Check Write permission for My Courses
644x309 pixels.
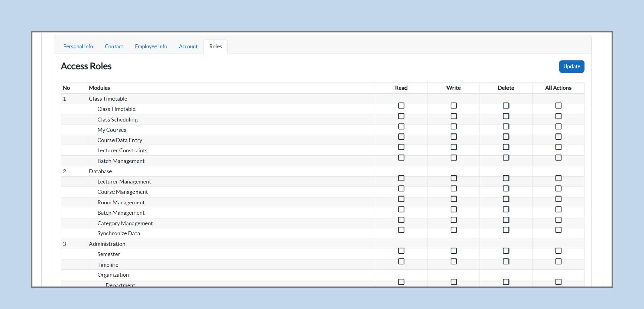[453, 127]
